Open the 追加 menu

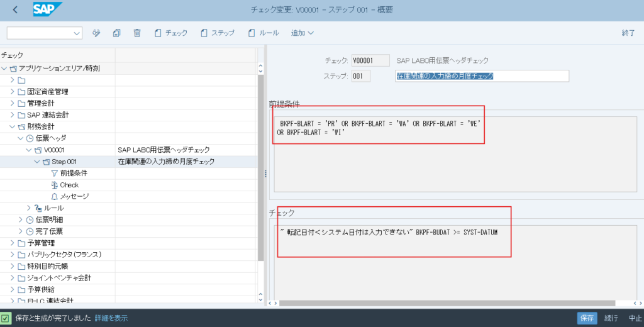[x=303, y=33]
